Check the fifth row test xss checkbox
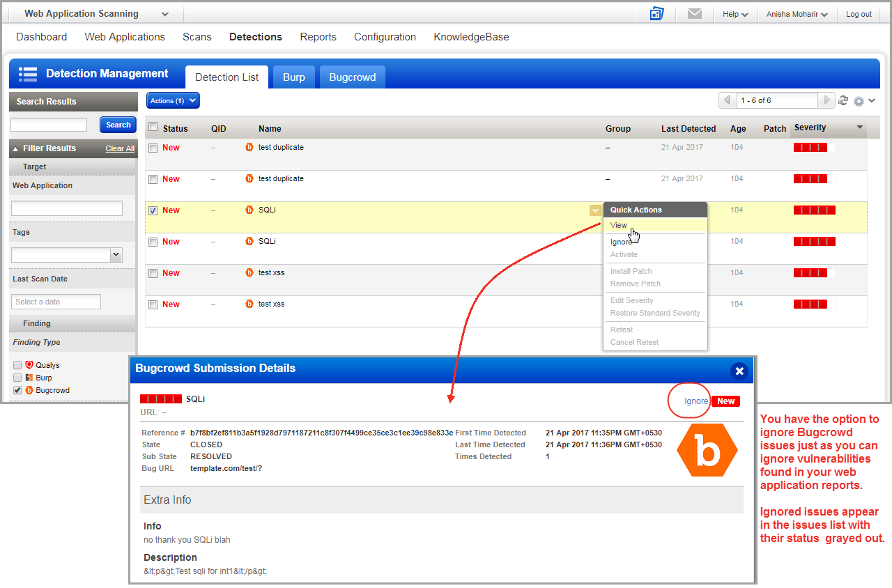This screenshot has height=588, width=892. pos(153,273)
